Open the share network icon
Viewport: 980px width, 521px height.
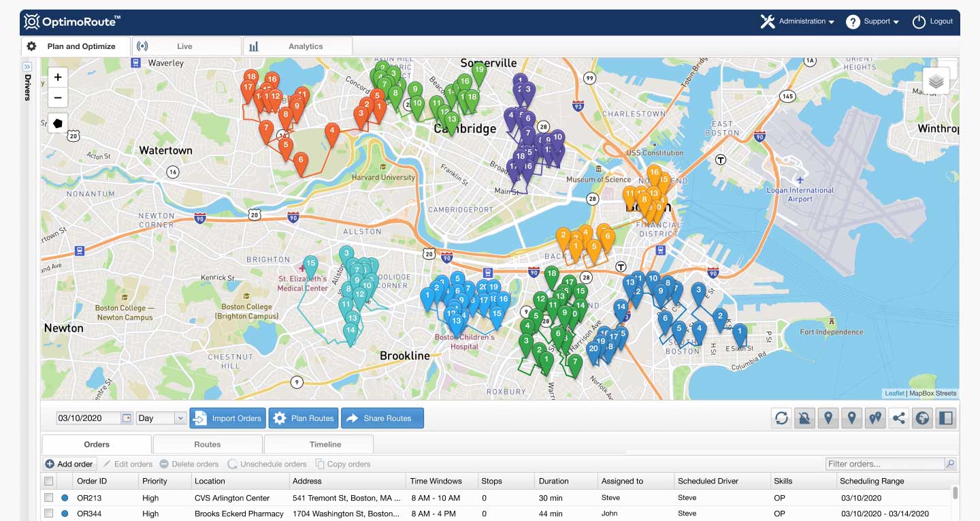[898, 418]
